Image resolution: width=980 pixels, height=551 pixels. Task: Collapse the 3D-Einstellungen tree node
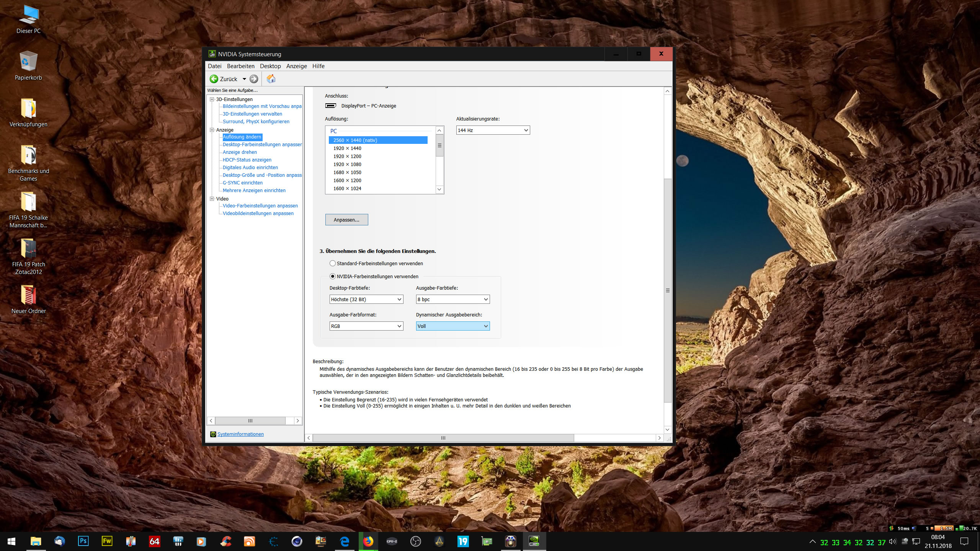coord(212,99)
